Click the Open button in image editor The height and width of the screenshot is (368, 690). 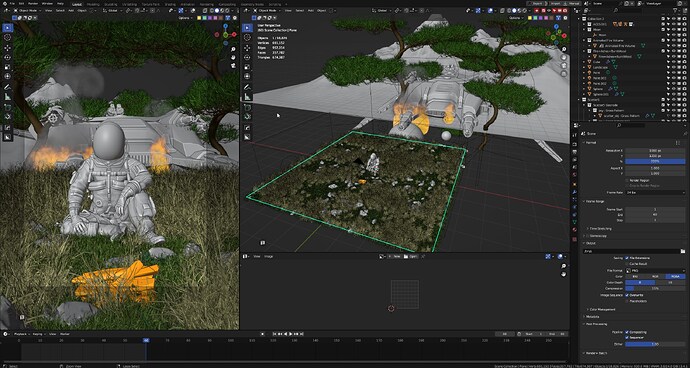coord(412,256)
